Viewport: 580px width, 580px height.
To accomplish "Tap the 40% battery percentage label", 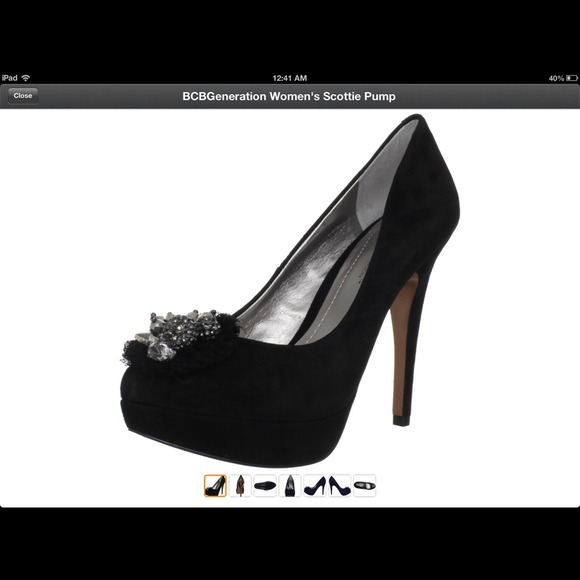I will click(x=556, y=78).
